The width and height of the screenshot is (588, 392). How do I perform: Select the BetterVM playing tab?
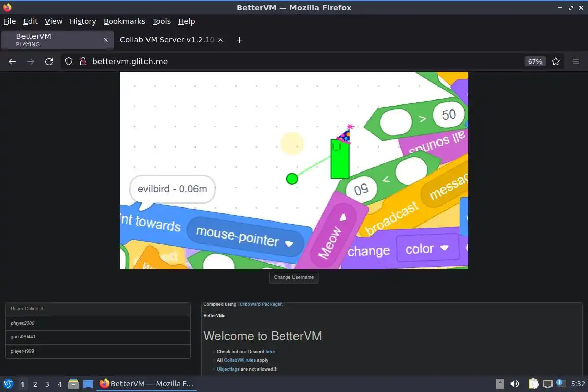click(x=57, y=40)
